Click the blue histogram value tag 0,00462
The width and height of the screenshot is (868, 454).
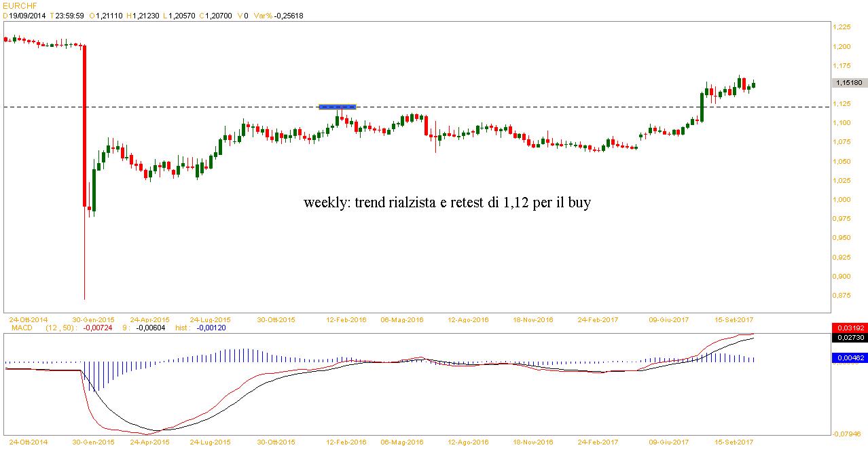849,357
